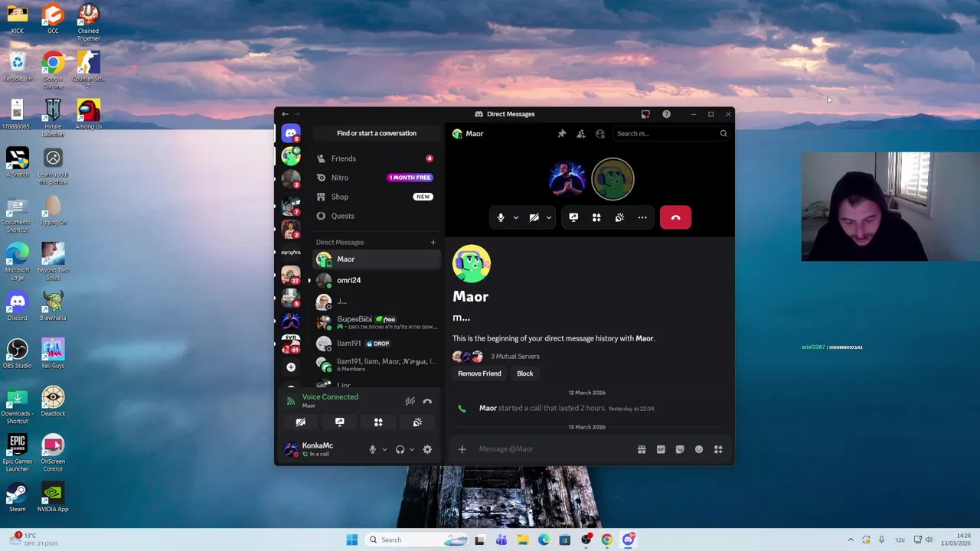980x551 pixels.
Task: Open Google Chrome in taskbar
Action: 606,540
